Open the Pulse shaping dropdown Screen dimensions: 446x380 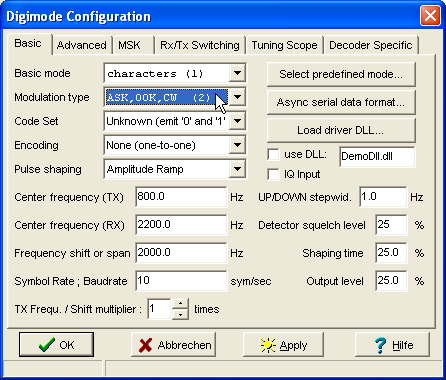tap(237, 169)
